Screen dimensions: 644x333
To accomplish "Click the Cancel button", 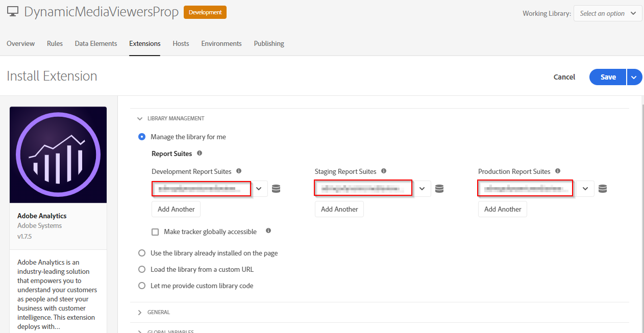I will click(x=564, y=77).
